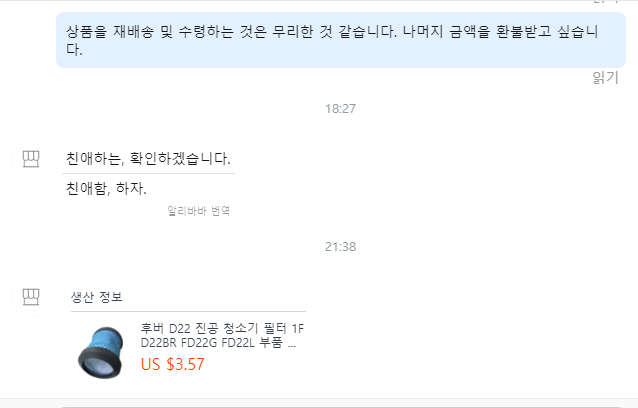
Task: Select the translated line 친애함, 하자.
Action: click(106, 188)
